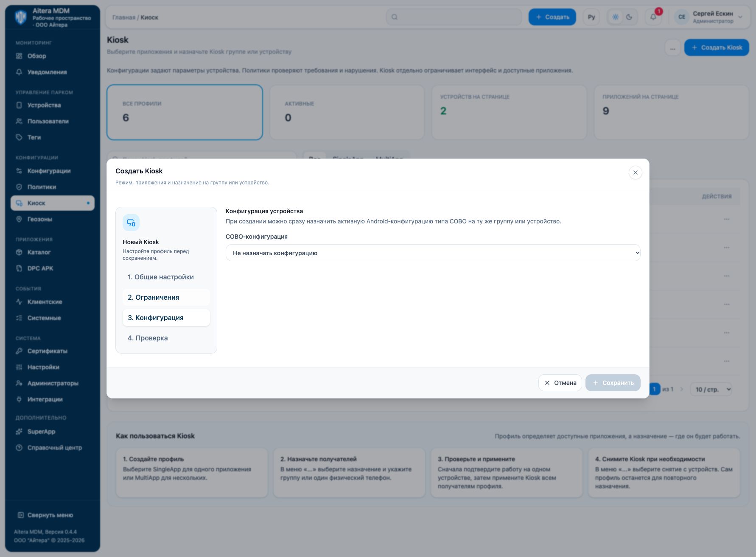Image resolution: width=756 pixels, height=557 pixels.
Task: Open Политики in the sidebar
Action: coord(53,187)
